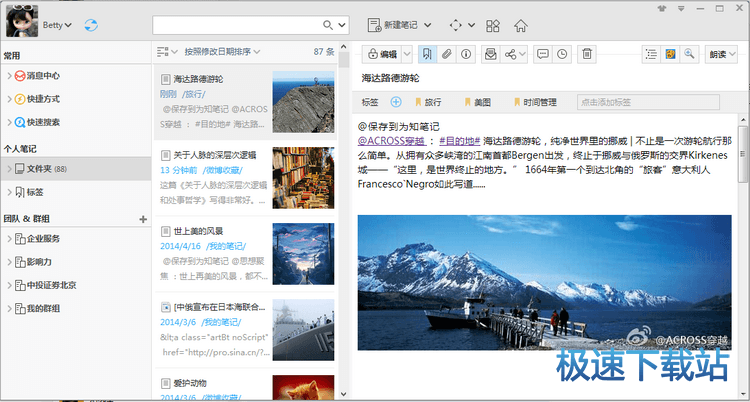The height and width of the screenshot is (402, 750).
Task: Click the 标签 bookmark icon in sidebar
Action: tap(20, 192)
